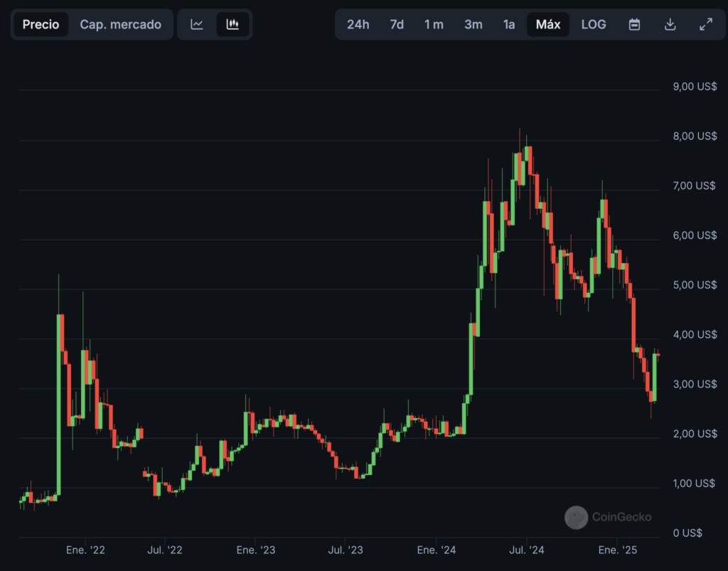The height and width of the screenshot is (571, 728).
Task: Click the 8,00 US$ axis label
Action: tap(695, 136)
